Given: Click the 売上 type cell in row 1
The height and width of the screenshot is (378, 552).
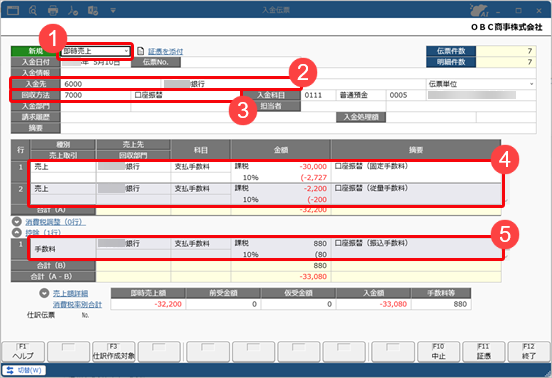Looking at the screenshot, I should [63, 167].
